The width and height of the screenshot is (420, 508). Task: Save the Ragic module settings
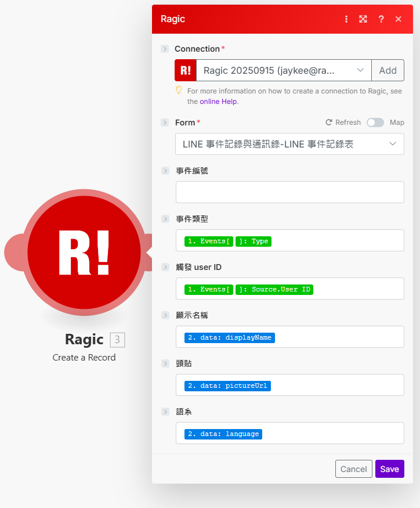coord(390,469)
